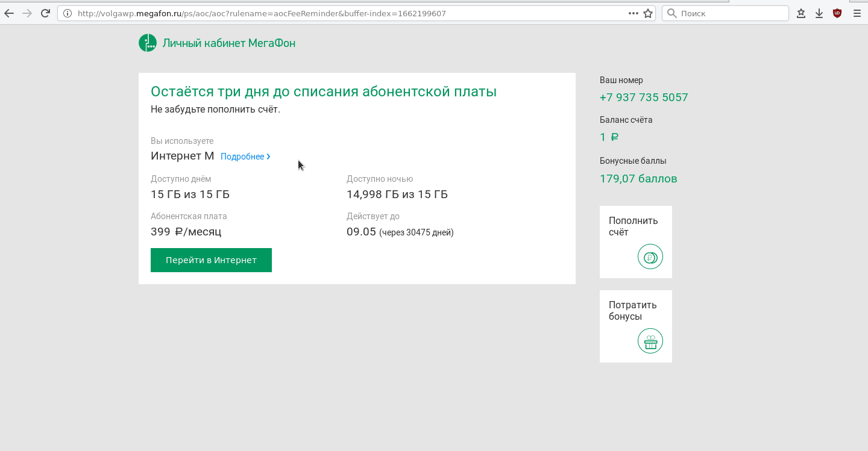This screenshot has width=868, height=451.
Task: Expand the chevron next to Подробнее
Action: [x=268, y=157]
